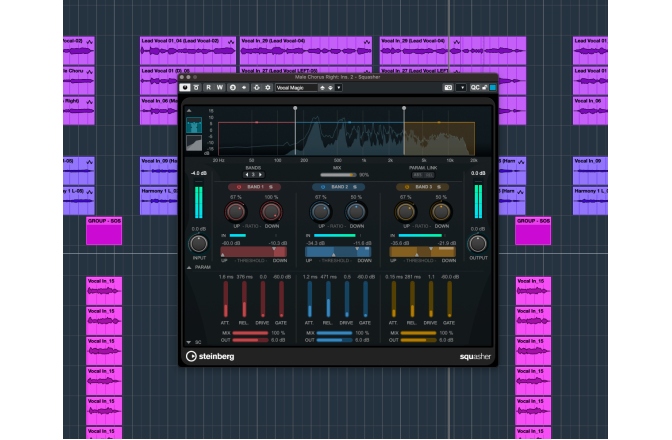Open the plugin settings gear icon
Viewport: 672px width, 440px height.
click(x=268, y=87)
